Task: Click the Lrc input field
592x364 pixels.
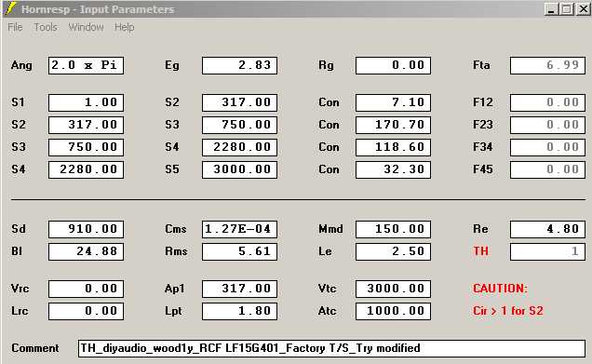Action: click(x=86, y=311)
